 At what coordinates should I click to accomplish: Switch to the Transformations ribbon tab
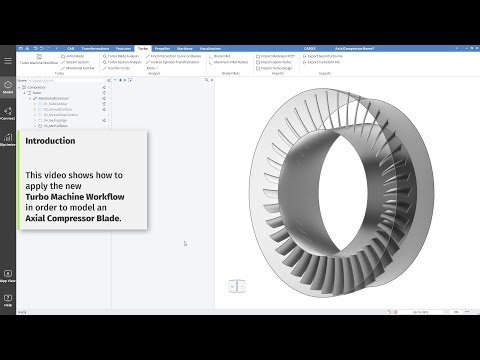point(95,49)
